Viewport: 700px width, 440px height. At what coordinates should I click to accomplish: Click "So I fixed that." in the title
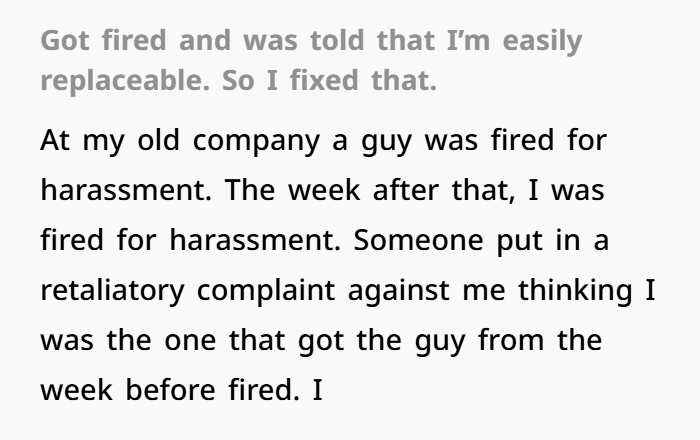pyautogui.click(x=329, y=80)
